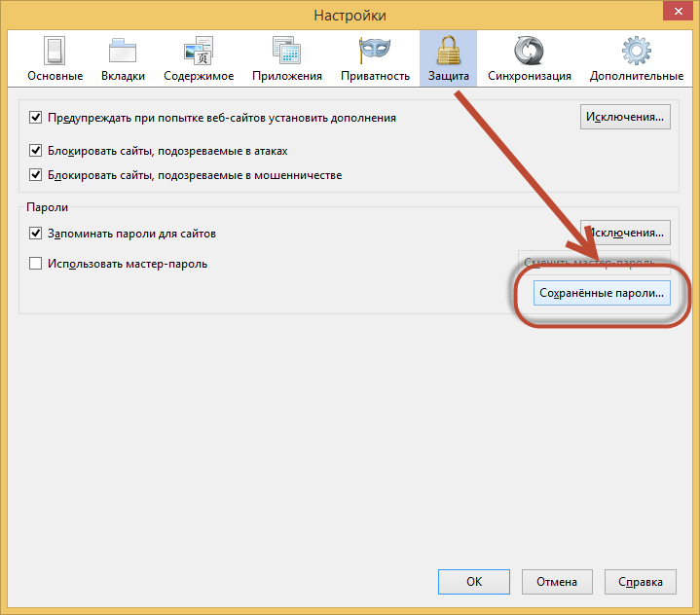Open help with the Справка button
The image size is (700, 615).
(640, 582)
